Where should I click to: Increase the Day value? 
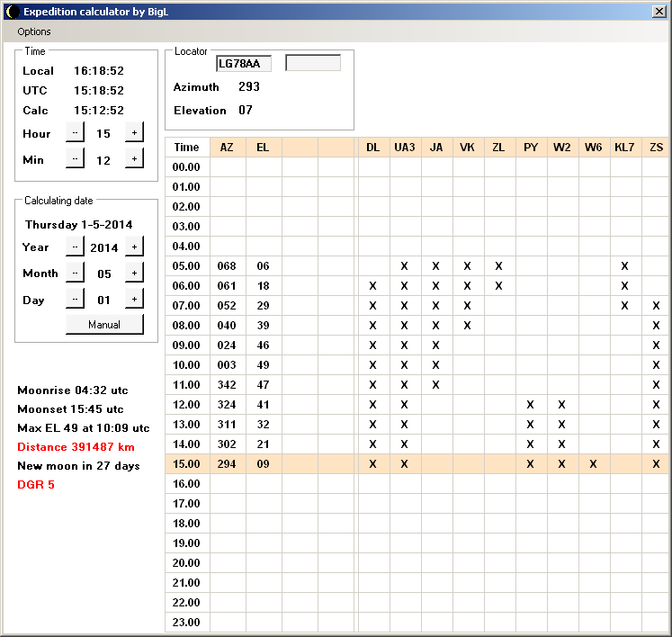point(134,300)
